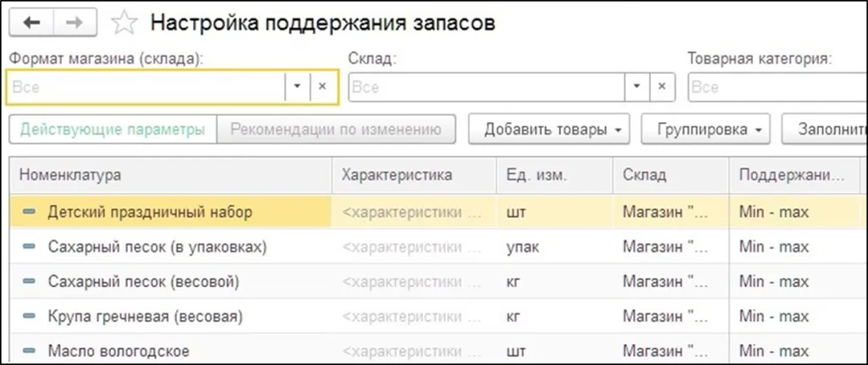Switch to Рекомендации по изменению view

pyautogui.click(x=337, y=130)
